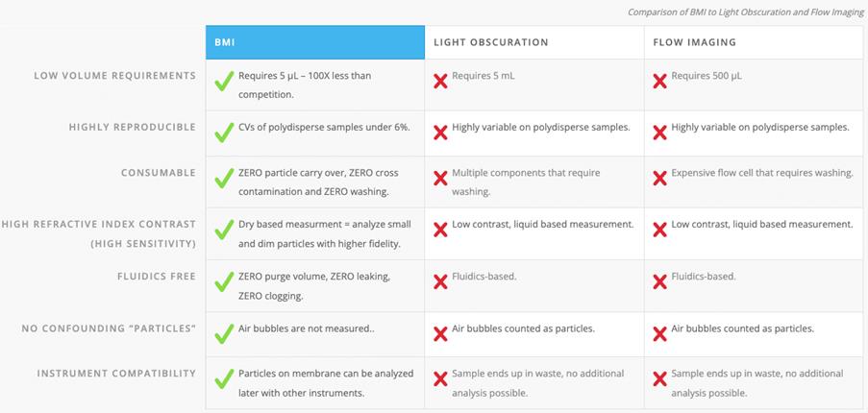The height and width of the screenshot is (413, 868).
Task: Click green checkmark in Instrument Compatibility row
Action: pyautogui.click(x=223, y=380)
